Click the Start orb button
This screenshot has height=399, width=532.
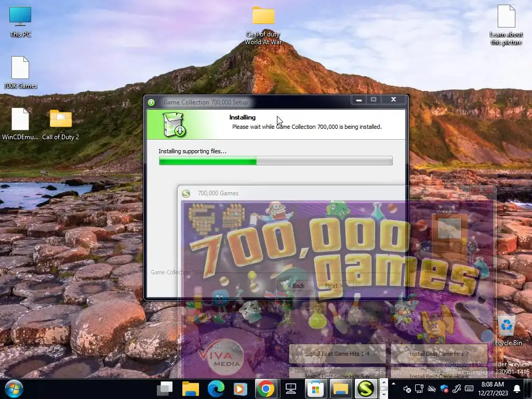[14, 389]
